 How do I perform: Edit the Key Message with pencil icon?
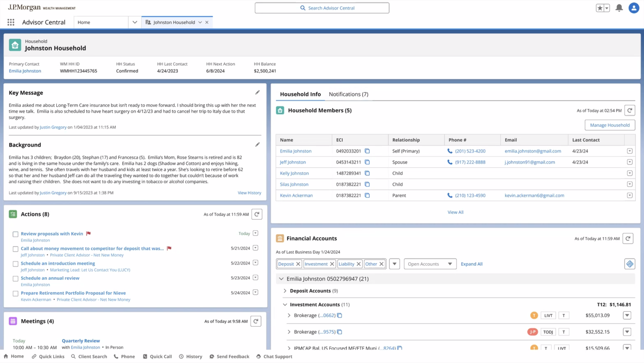[x=257, y=93]
